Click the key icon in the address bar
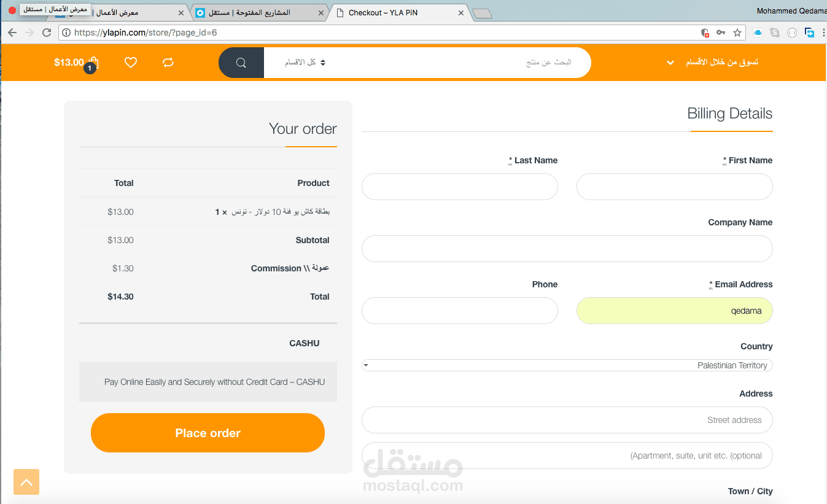Viewport: 827px width, 504px height. [x=720, y=33]
